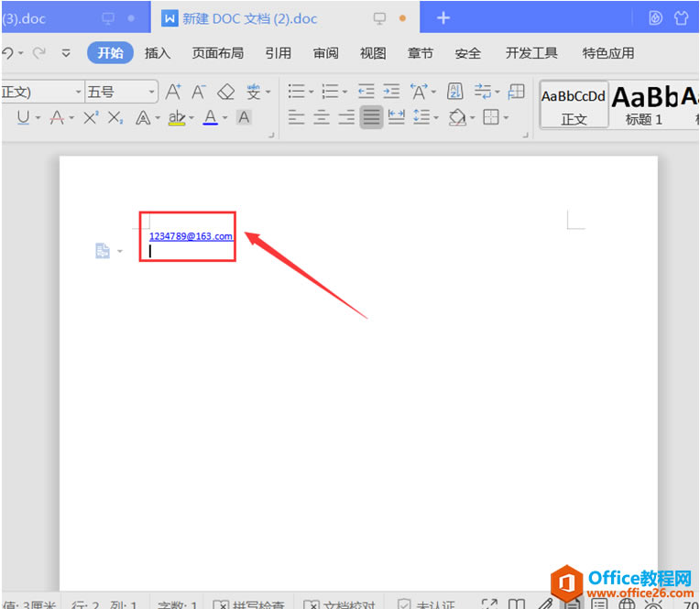Open the paragraph dialog launcher corner icon

point(525,136)
